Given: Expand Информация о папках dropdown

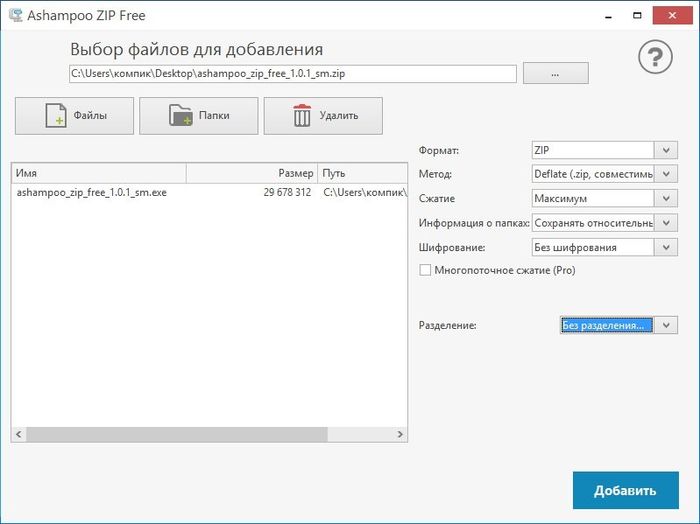Looking at the screenshot, I should (x=667, y=222).
